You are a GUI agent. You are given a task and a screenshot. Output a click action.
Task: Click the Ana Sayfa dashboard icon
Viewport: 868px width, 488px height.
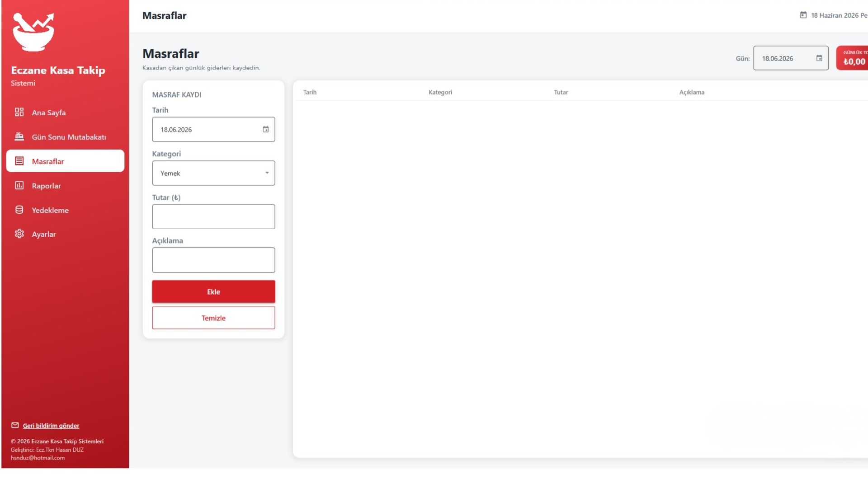[x=19, y=112]
